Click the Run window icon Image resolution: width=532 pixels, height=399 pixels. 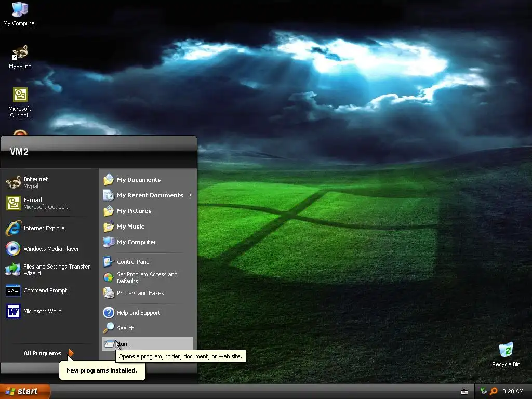(x=109, y=344)
